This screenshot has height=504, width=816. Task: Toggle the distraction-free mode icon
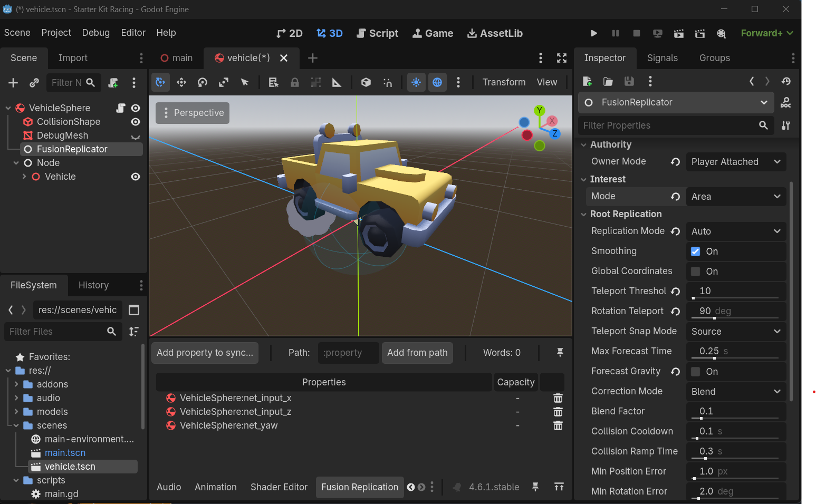[x=562, y=58]
